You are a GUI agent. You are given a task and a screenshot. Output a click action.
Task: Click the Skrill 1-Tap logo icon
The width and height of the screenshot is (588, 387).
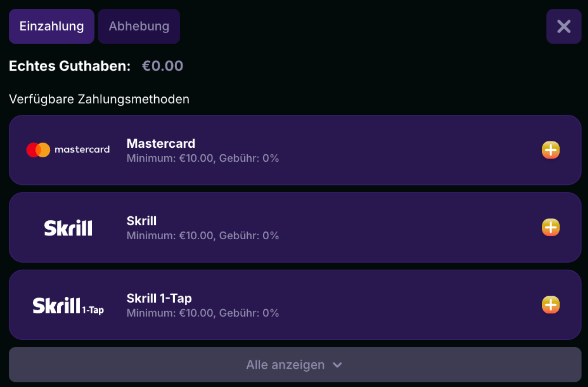click(x=68, y=305)
